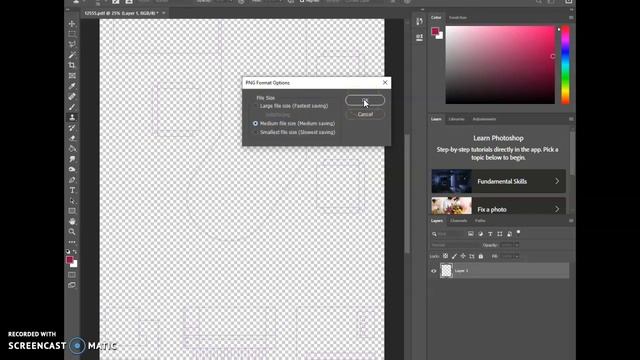Close the PNG Format Options dialog
This screenshot has height=360, width=640.
(x=385, y=82)
